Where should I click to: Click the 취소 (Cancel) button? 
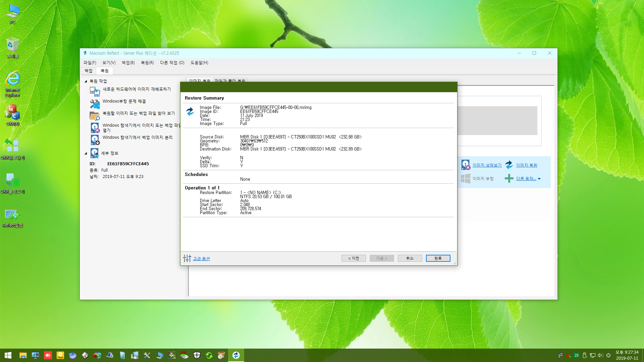(x=410, y=258)
